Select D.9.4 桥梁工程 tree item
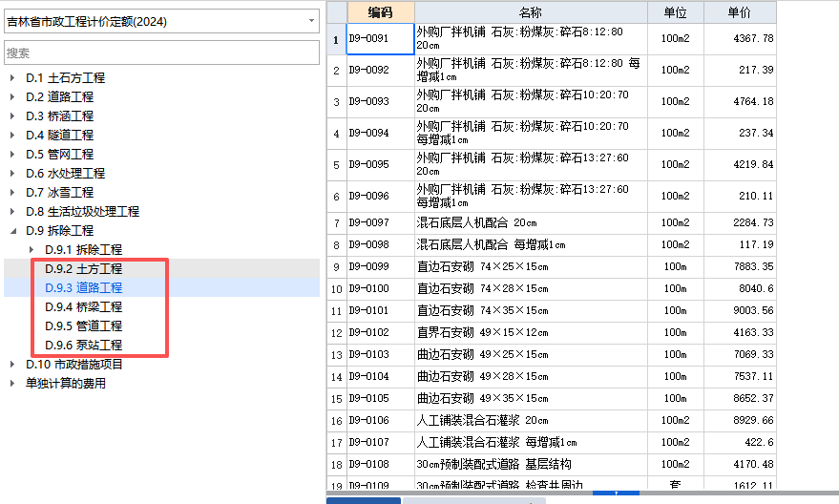 pos(83,307)
